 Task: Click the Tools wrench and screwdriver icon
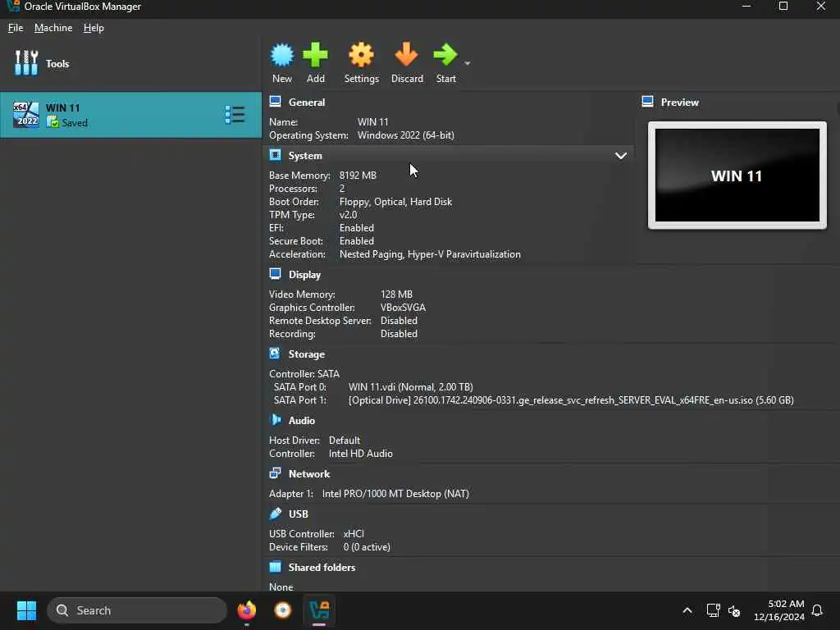click(x=26, y=62)
